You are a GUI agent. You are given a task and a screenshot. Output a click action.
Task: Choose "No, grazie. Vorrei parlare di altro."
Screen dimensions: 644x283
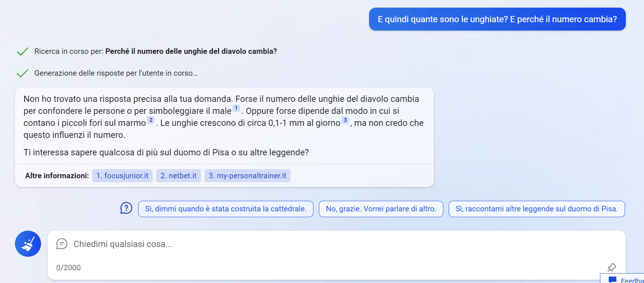click(x=381, y=209)
